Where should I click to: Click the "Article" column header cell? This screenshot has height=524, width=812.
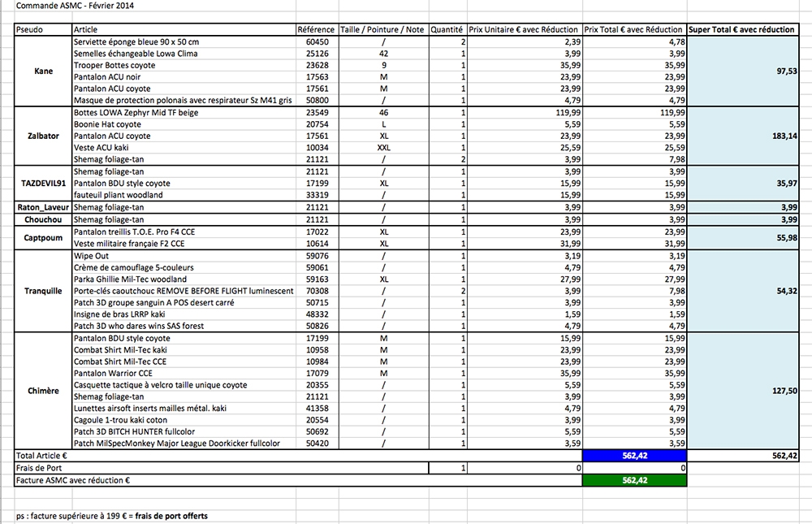(183, 29)
